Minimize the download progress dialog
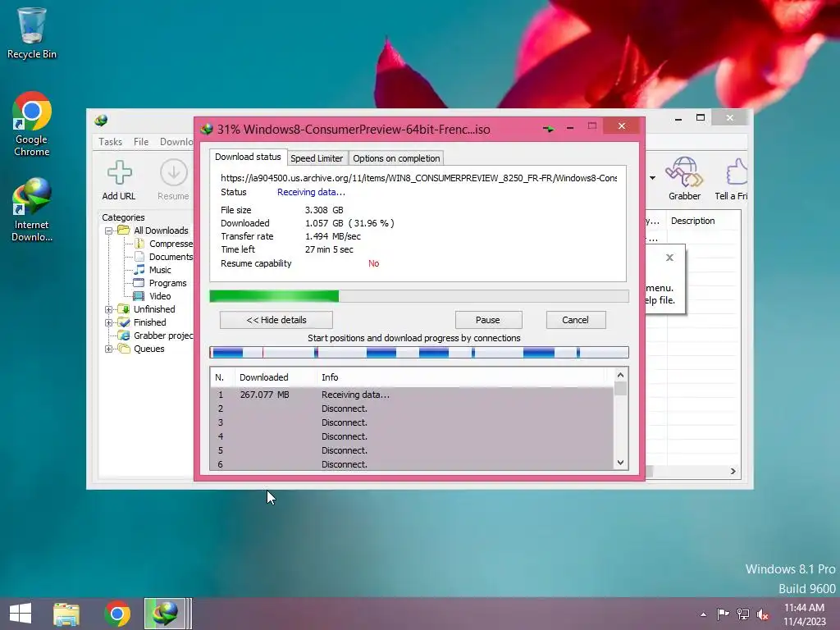This screenshot has height=630, width=840. click(570, 128)
